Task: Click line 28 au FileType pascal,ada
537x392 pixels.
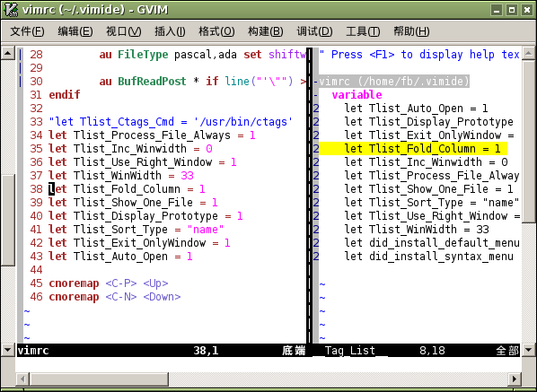Action: click(x=202, y=55)
